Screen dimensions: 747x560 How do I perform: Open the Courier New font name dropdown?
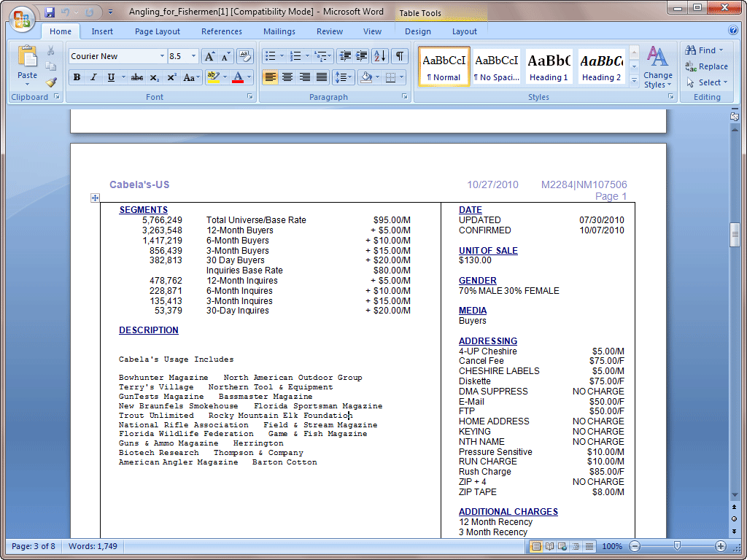(162, 56)
